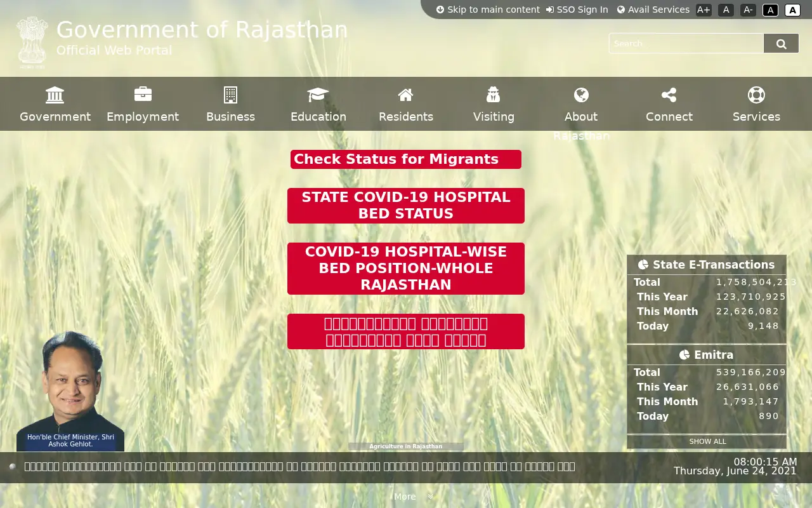Viewport: 812px width, 508px height.
Task: Click the Residents house icon
Action: point(406,95)
